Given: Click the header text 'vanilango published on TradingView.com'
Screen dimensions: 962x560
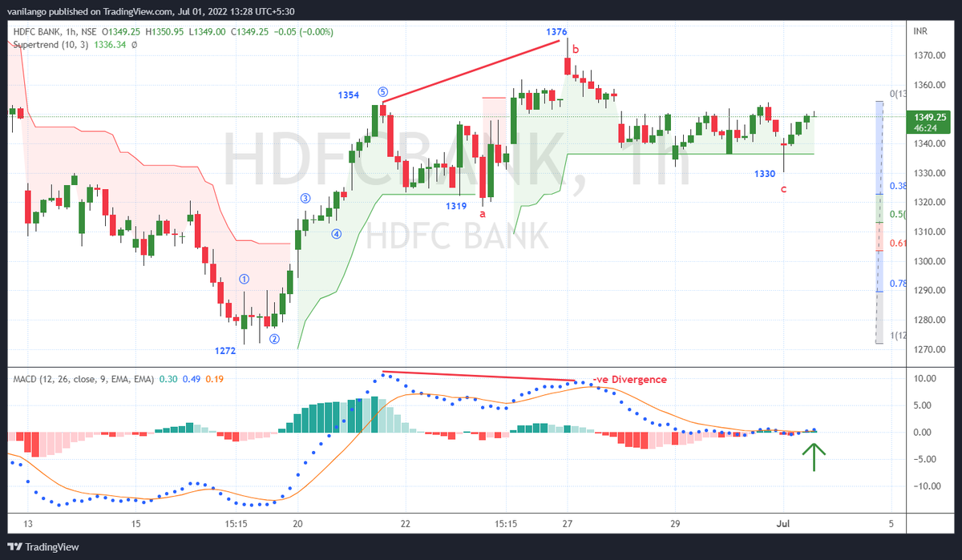Looking at the screenshot, I should (x=89, y=11).
